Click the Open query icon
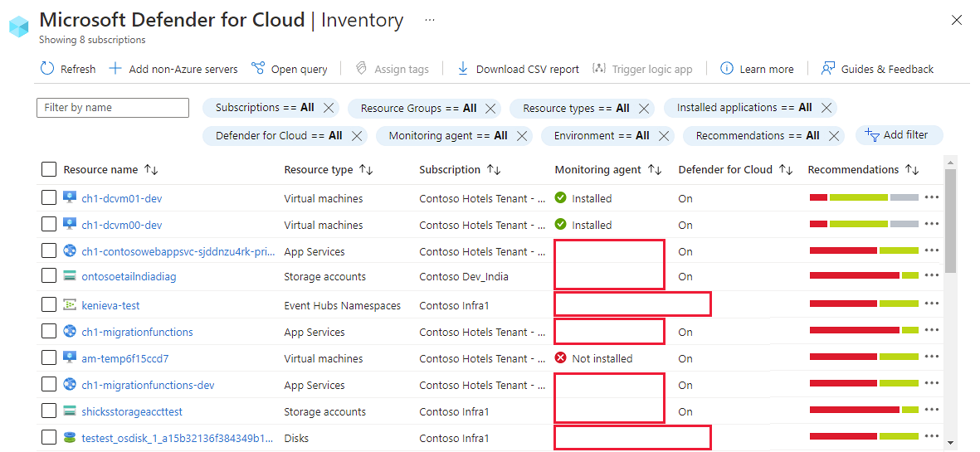The width and height of the screenshot is (980, 452). coord(258,69)
